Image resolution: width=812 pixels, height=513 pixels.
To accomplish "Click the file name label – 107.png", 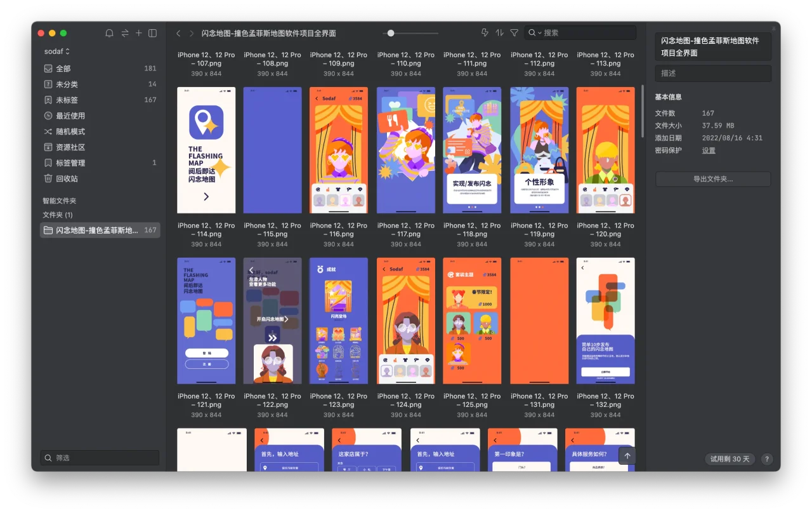I will 206,59.
